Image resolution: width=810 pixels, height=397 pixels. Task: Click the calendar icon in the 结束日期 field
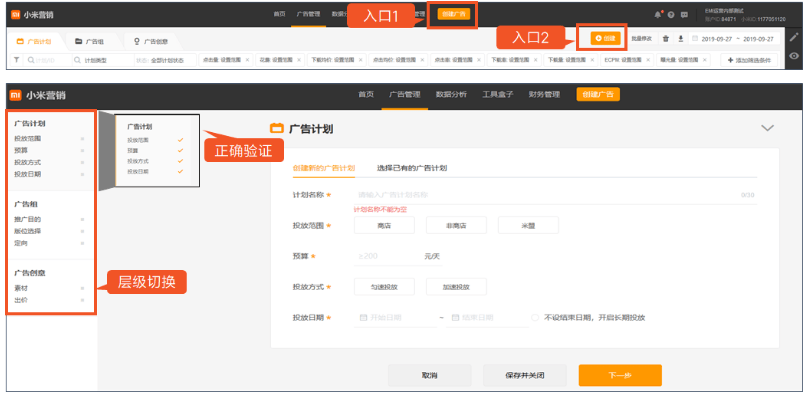[x=456, y=317]
